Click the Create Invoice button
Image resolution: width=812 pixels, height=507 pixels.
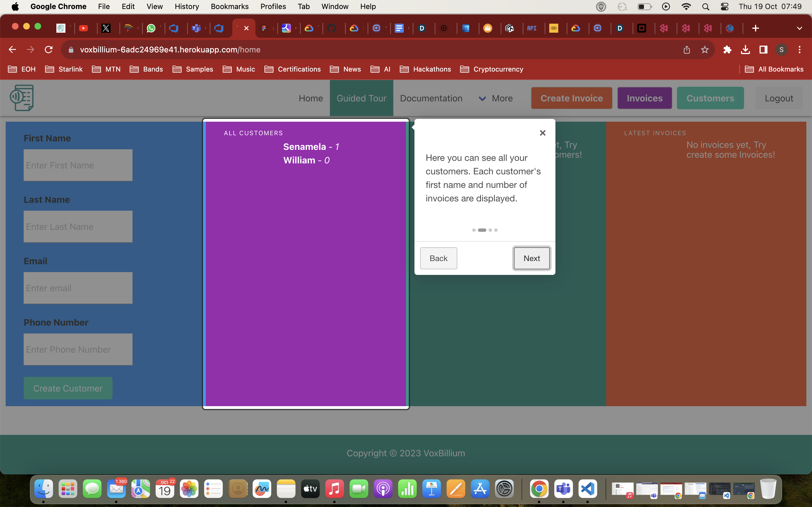coord(572,98)
